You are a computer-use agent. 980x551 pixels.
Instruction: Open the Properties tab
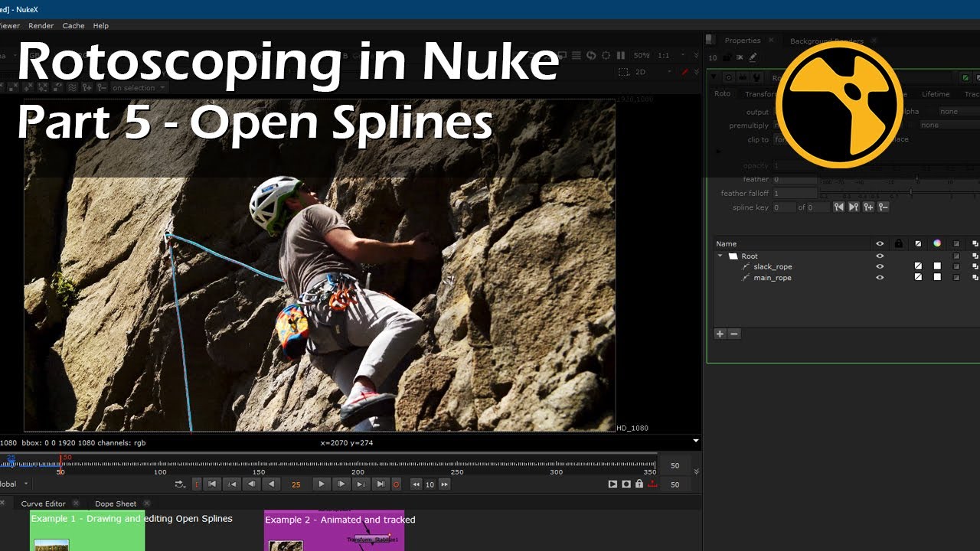[x=743, y=41]
